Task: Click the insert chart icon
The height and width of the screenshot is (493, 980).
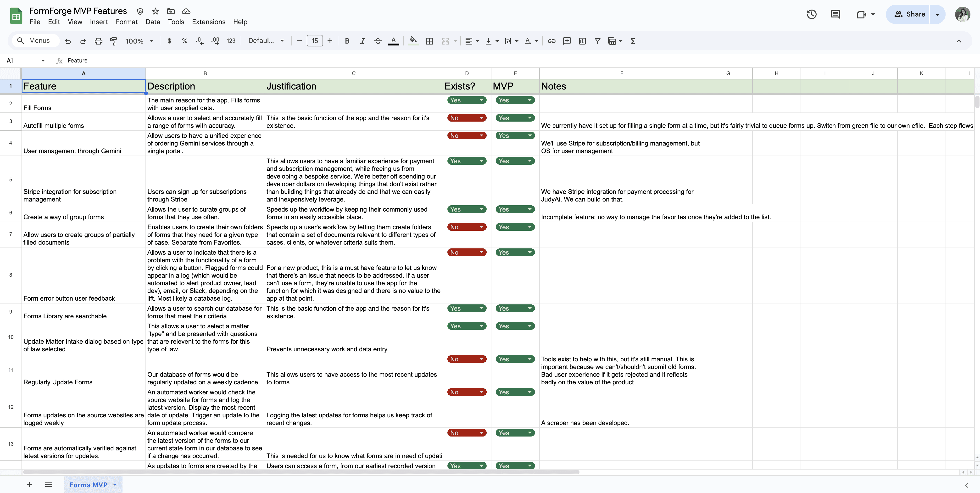Action: click(x=582, y=41)
